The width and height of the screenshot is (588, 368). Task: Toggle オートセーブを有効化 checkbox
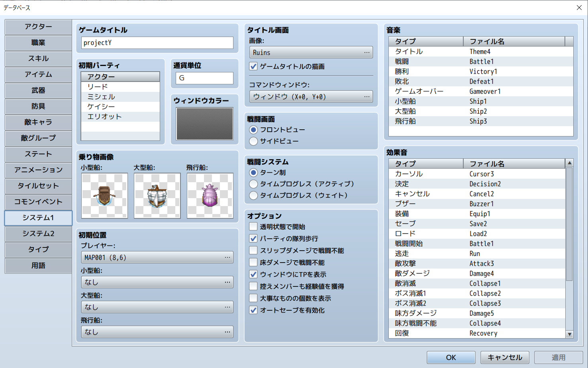pos(253,310)
